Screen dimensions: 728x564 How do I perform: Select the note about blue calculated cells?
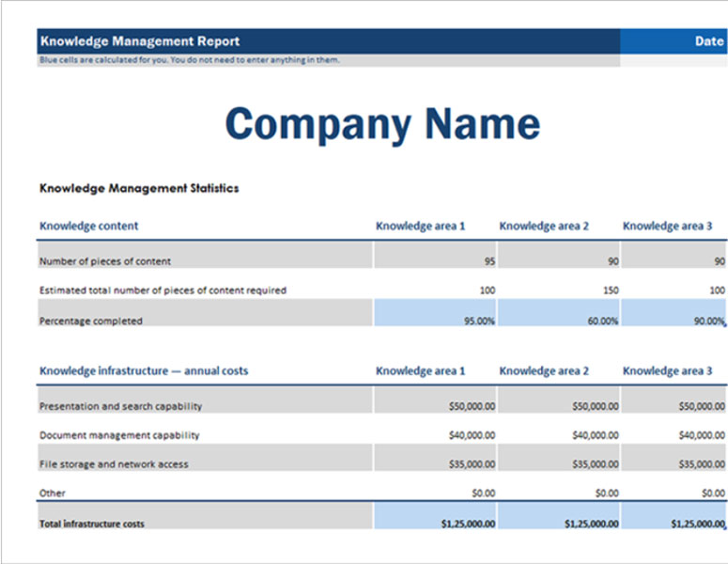189,60
